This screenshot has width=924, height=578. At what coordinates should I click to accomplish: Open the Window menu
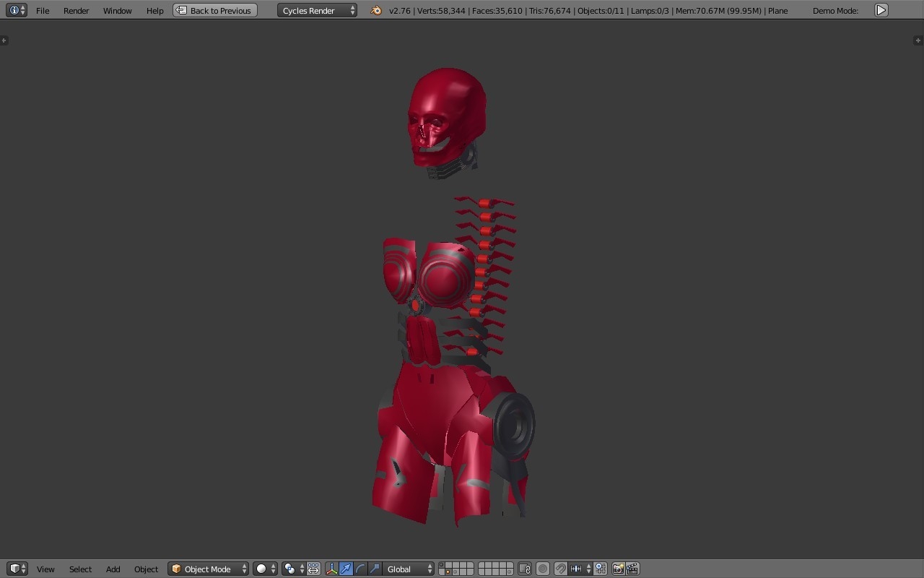117,10
